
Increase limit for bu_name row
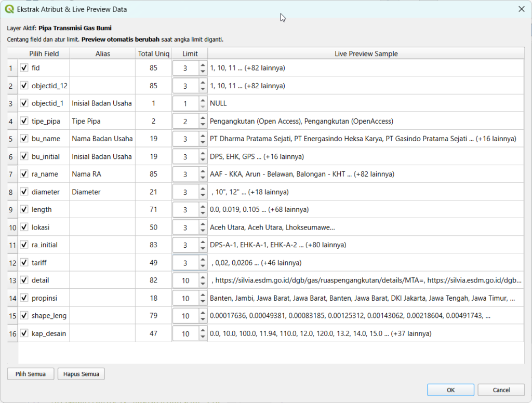click(x=203, y=135)
